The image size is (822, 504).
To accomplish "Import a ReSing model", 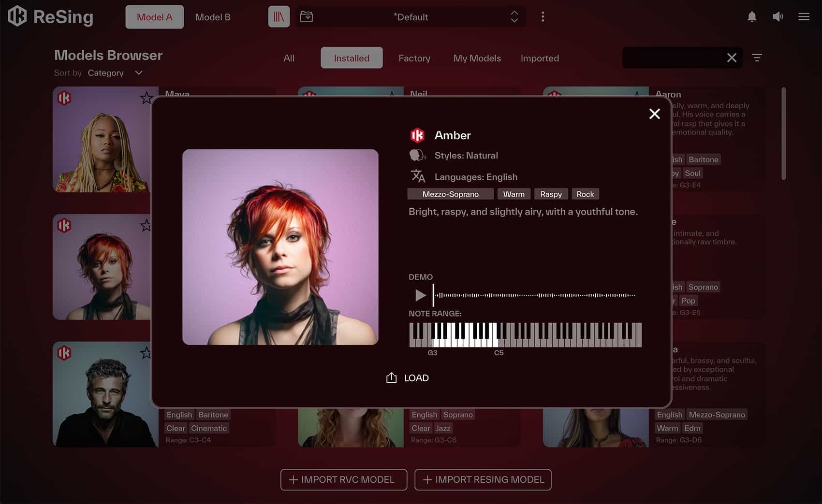I will click(483, 480).
